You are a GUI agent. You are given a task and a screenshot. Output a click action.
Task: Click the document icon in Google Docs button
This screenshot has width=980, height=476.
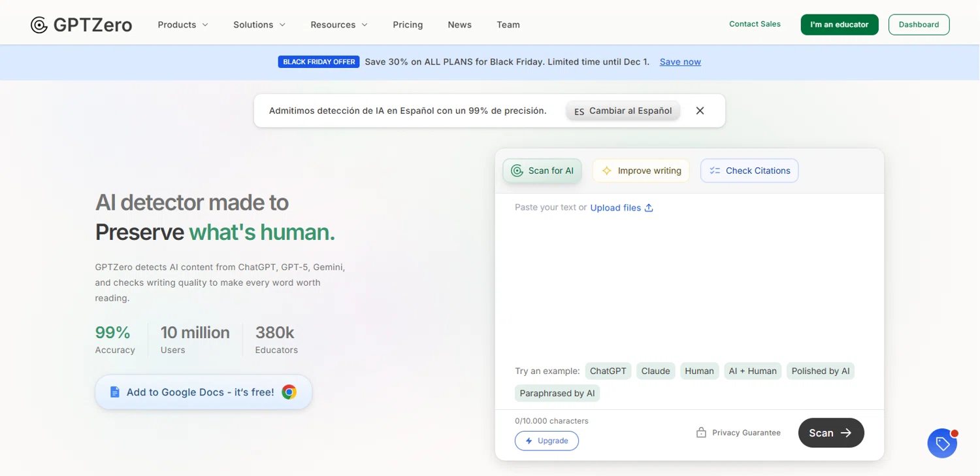115,392
